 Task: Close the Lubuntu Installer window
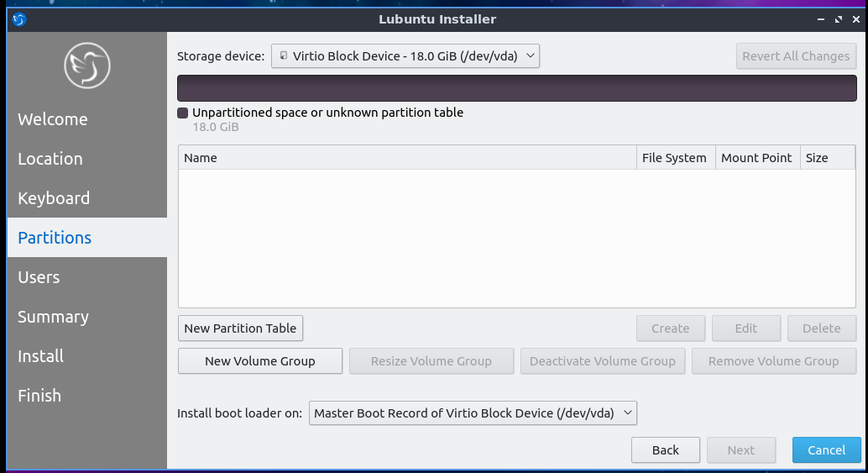(x=855, y=18)
